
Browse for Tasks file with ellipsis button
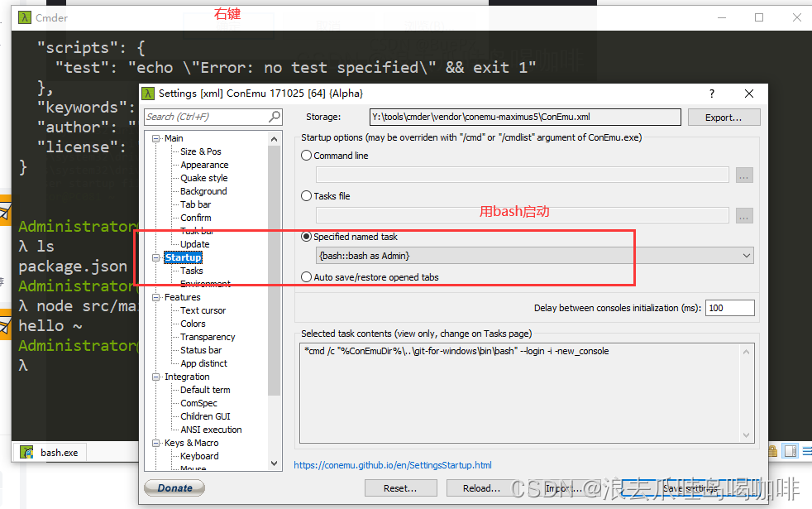tap(744, 216)
